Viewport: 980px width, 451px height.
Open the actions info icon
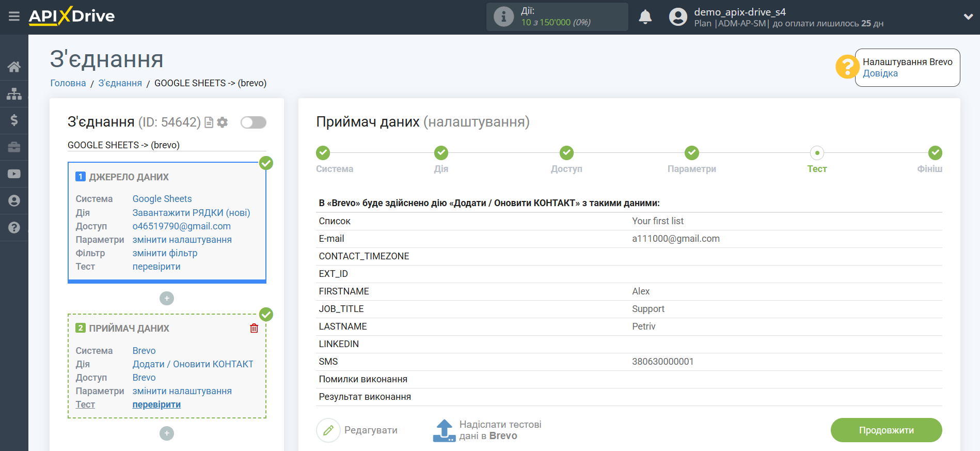[503, 17]
